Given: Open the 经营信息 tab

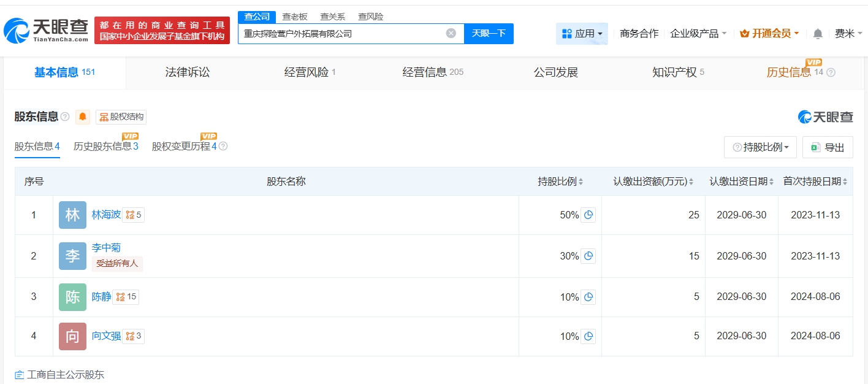Looking at the screenshot, I should click(433, 72).
